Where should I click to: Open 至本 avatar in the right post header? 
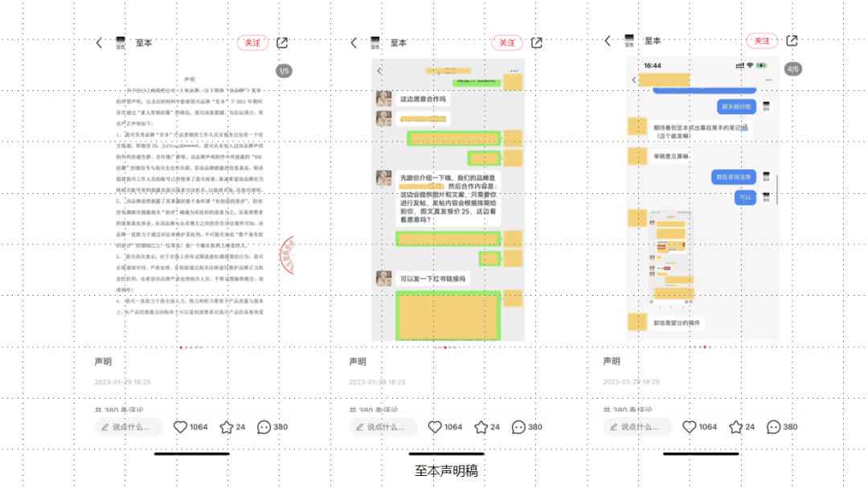pos(629,40)
